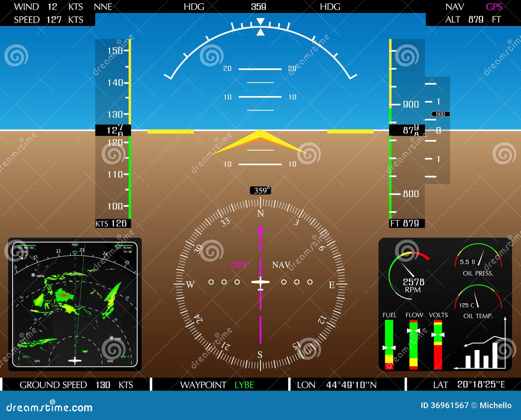Click the GROUND SPEED 130 KTS readout
The image size is (521, 420).
76,385
